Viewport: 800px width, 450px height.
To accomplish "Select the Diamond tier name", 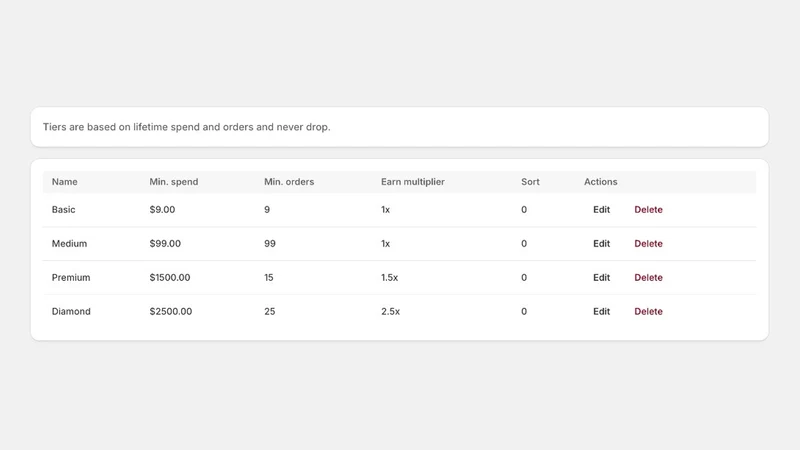I will (71, 312).
